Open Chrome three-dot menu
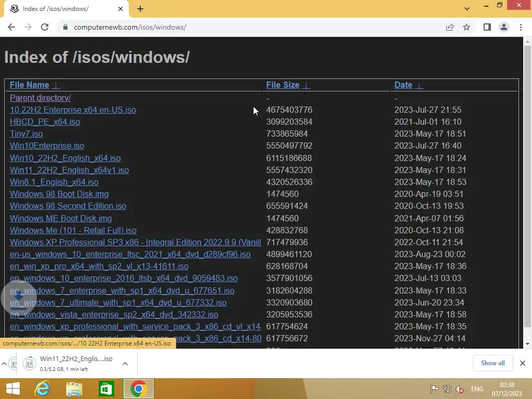 tap(521, 27)
